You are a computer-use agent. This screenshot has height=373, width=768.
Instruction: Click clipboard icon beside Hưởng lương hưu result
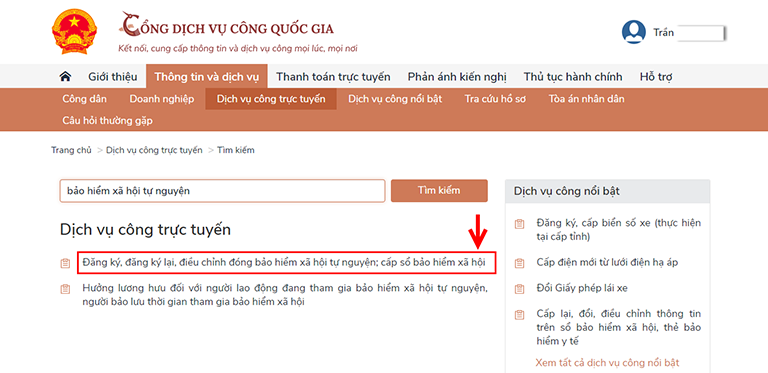pyautogui.click(x=65, y=289)
